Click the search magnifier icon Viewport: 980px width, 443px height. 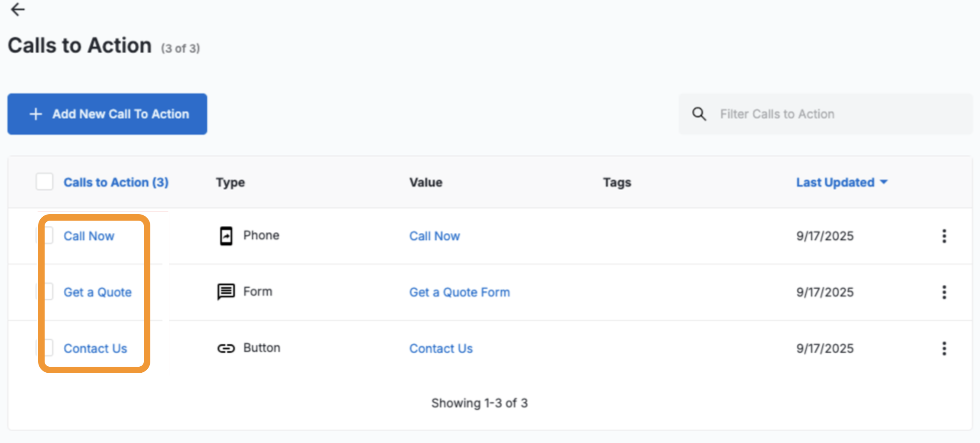pyautogui.click(x=699, y=114)
